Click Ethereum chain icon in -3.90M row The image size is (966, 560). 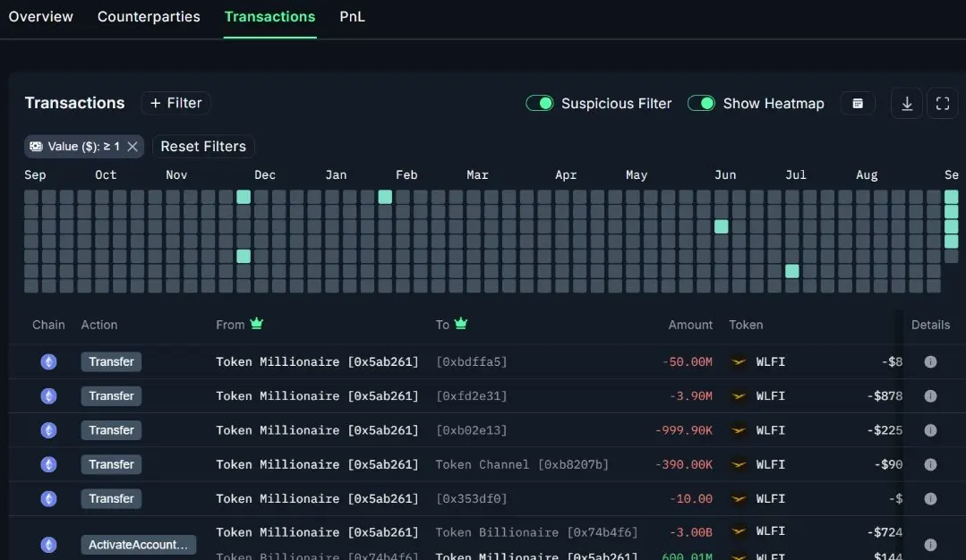point(48,396)
